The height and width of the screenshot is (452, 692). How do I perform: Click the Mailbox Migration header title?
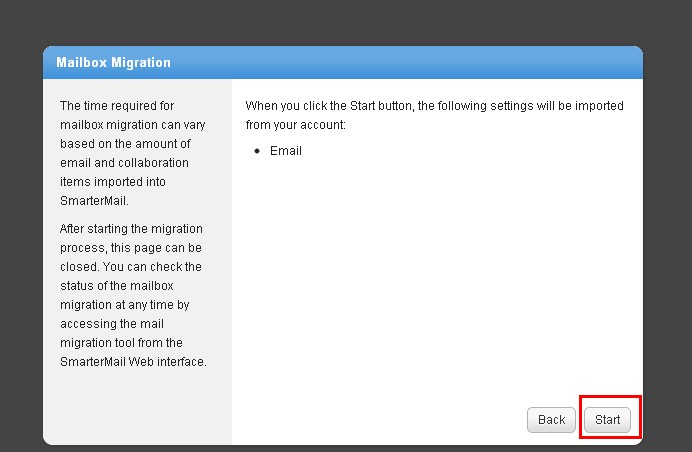tap(113, 62)
